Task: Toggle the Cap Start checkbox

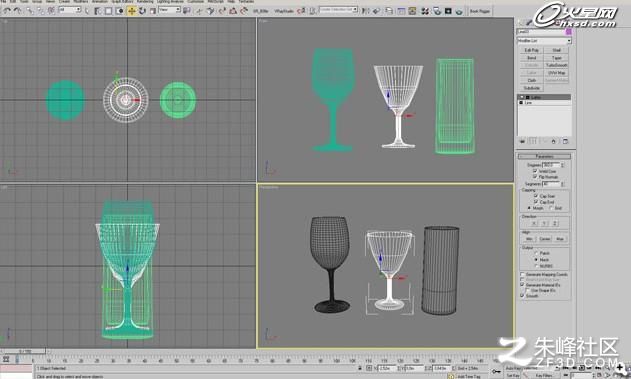Action: (x=536, y=196)
